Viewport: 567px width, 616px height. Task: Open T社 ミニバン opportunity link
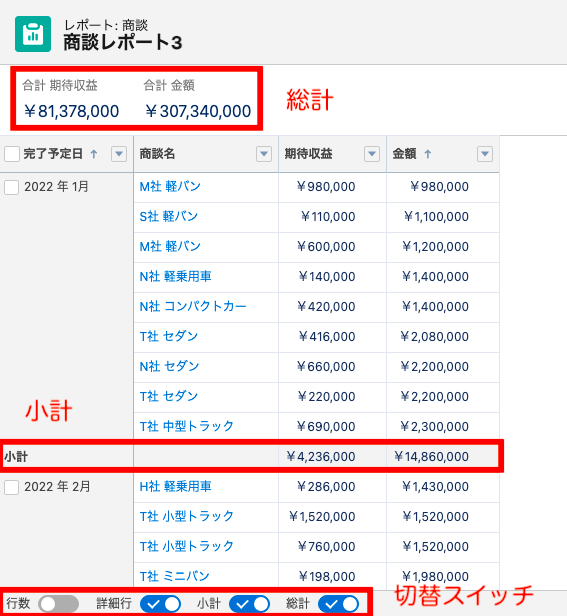coord(174,576)
